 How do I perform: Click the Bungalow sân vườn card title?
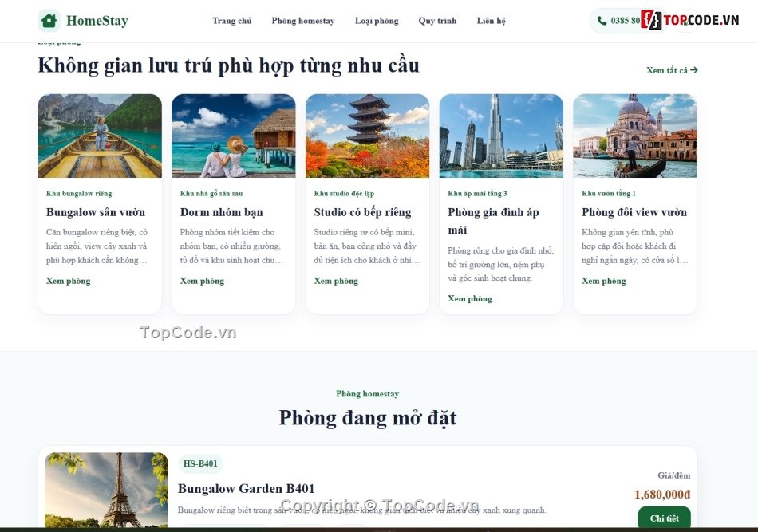tap(96, 212)
